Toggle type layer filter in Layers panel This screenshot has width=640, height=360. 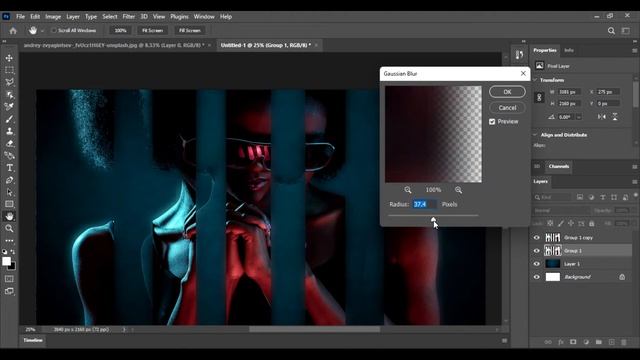point(602,197)
